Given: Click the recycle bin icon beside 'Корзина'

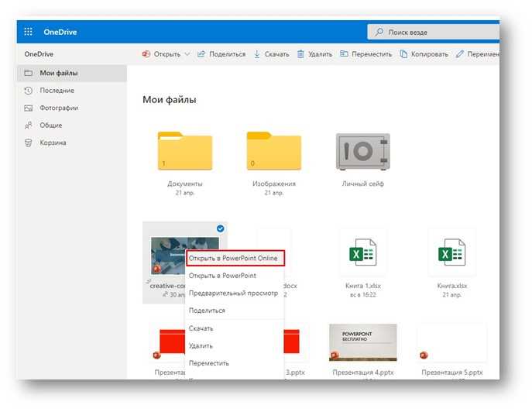Looking at the screenshot, I should [29, 142].
